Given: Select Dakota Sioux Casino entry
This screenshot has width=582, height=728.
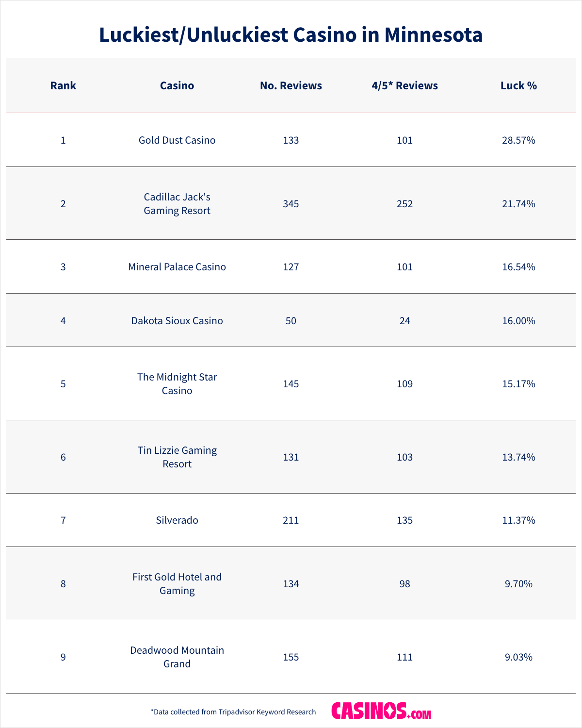Looking at the screenshot, I should point(177,321).
